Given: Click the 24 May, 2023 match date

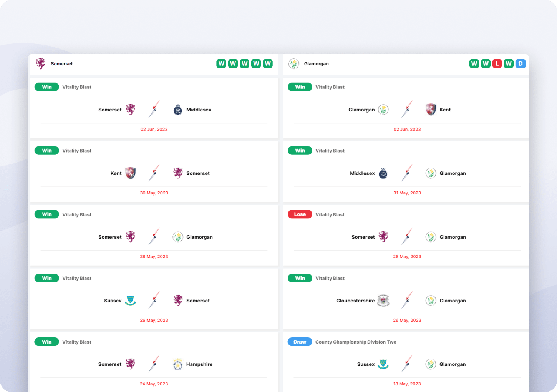Looking at the screenshot, I should tap(154, 384).
